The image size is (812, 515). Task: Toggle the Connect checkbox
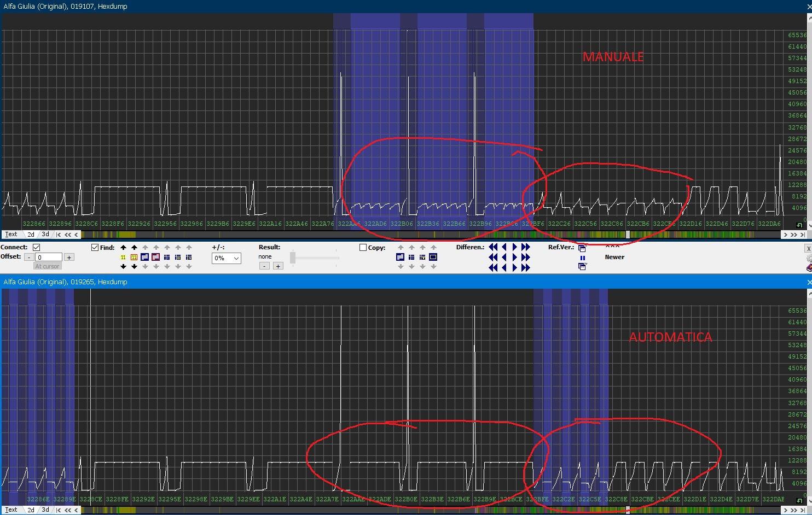coord(37,247)
